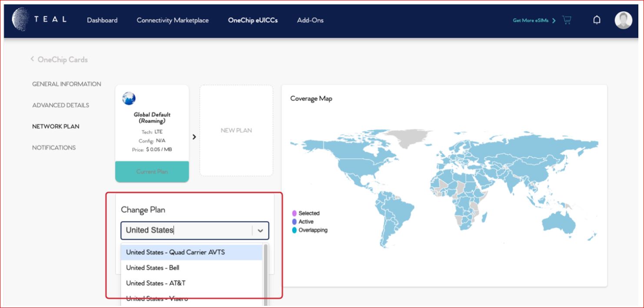The height and width of the screenshot is (308, 644).
Task: Click the Global Default globe icon
Action: tap(129, 99)
